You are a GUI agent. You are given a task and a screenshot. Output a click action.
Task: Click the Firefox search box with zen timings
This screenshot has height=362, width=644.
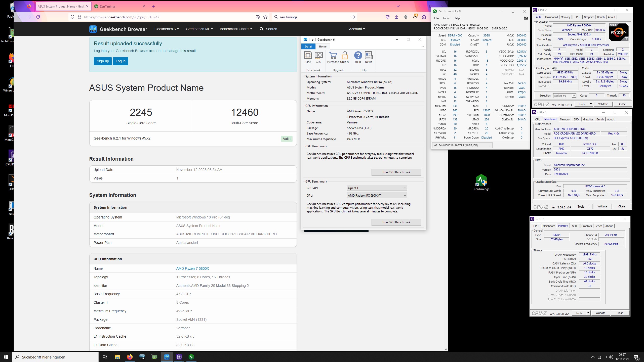coord(314,17)
